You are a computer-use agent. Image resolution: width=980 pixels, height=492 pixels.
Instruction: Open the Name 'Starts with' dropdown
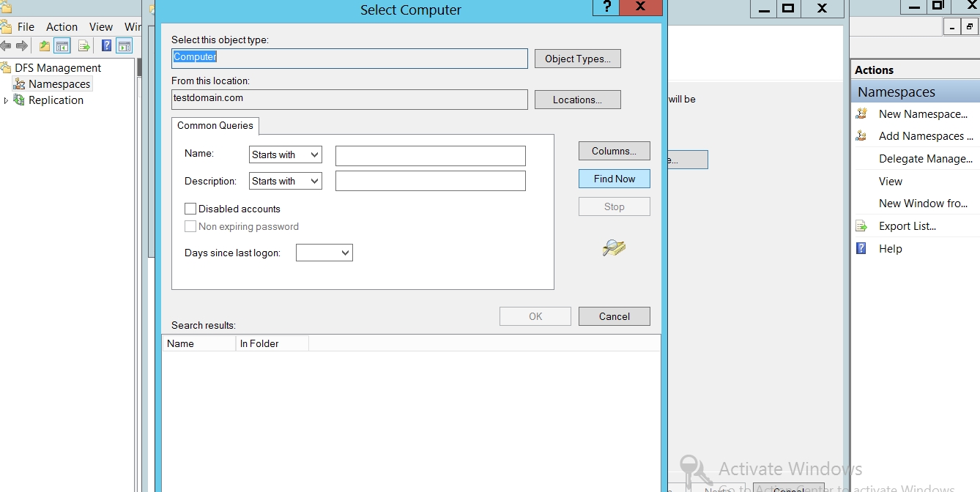coord(285,154)
